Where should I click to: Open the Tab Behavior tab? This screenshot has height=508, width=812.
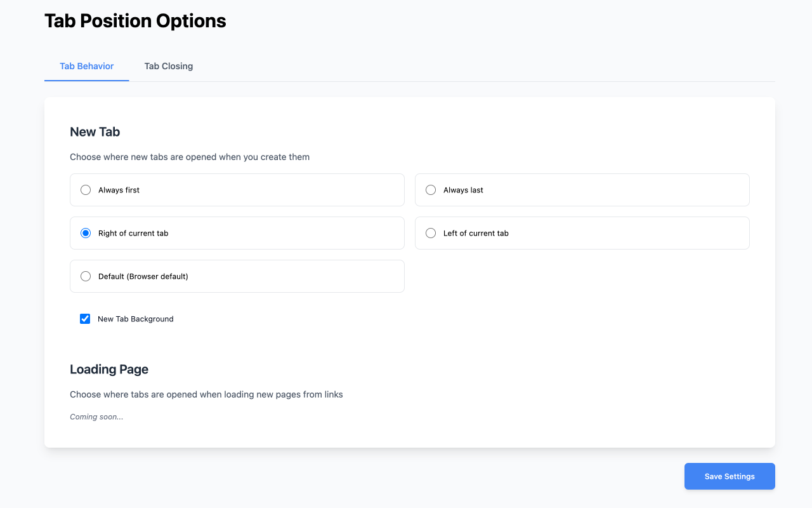click(86, 66)
